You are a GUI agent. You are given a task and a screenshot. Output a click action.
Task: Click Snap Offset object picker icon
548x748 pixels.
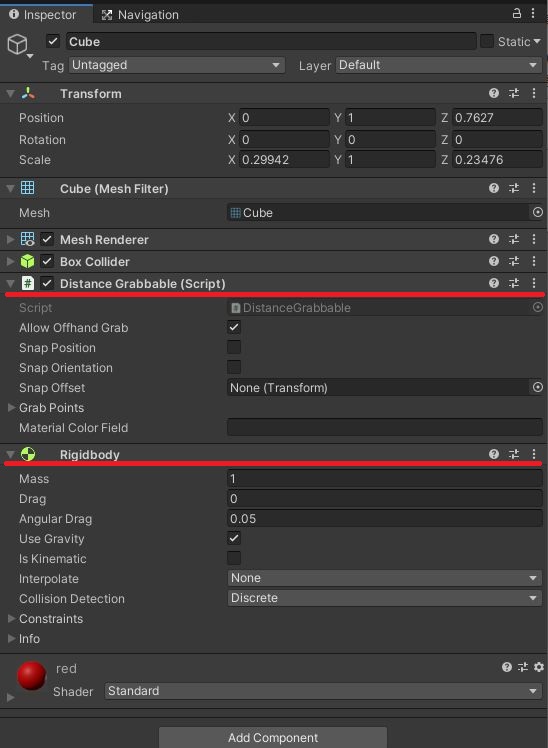538,387
